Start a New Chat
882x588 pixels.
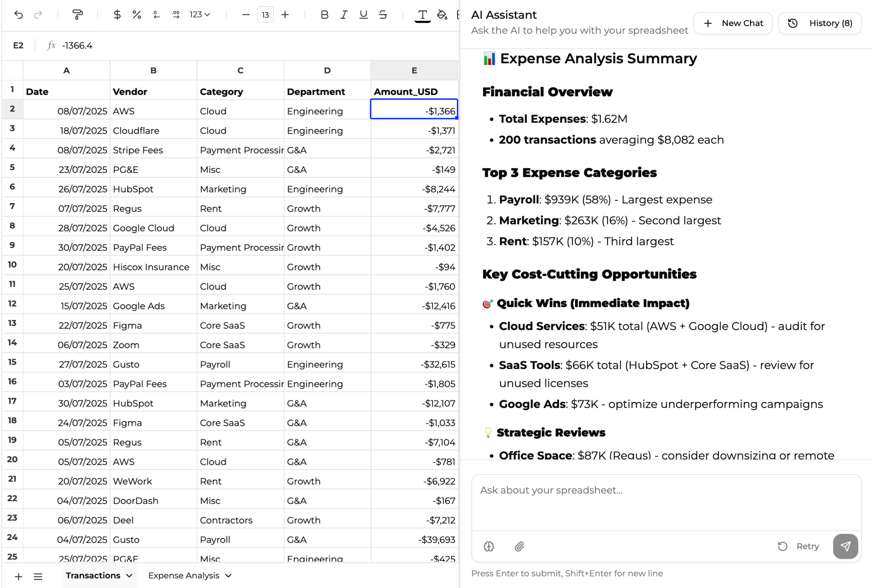click(x=733, y=23)
